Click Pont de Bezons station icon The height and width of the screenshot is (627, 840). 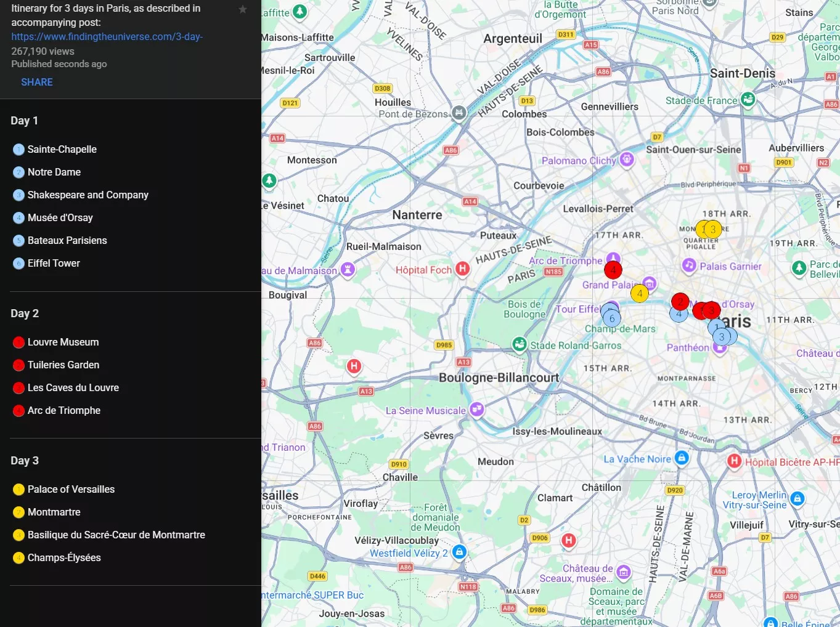pos(459,113)
